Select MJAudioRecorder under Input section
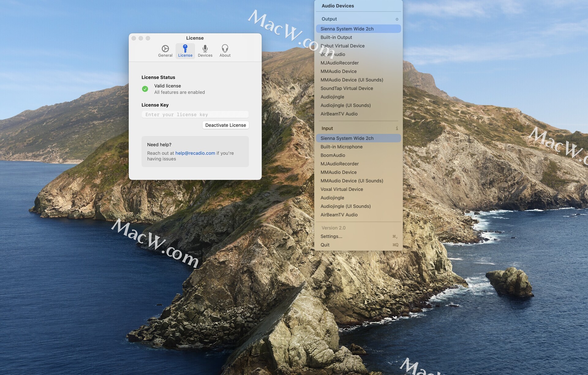 pyautogui.click(x=339, y=164)
